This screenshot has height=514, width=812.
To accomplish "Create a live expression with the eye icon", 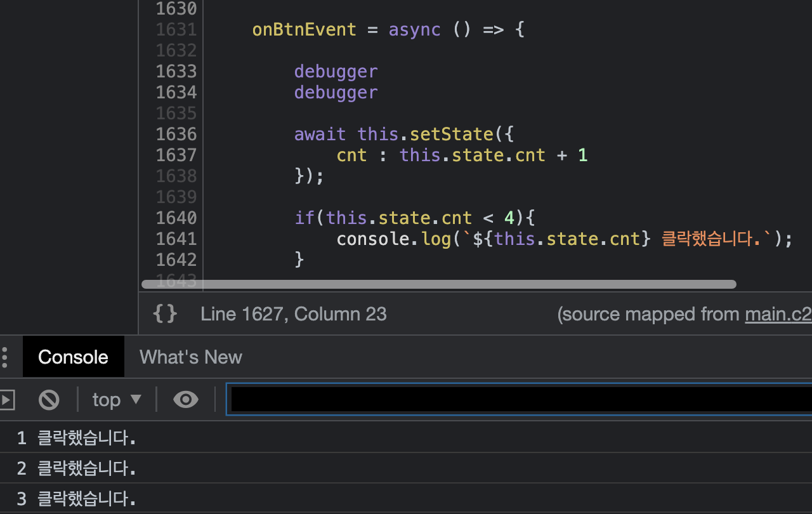I will (185, 399).
